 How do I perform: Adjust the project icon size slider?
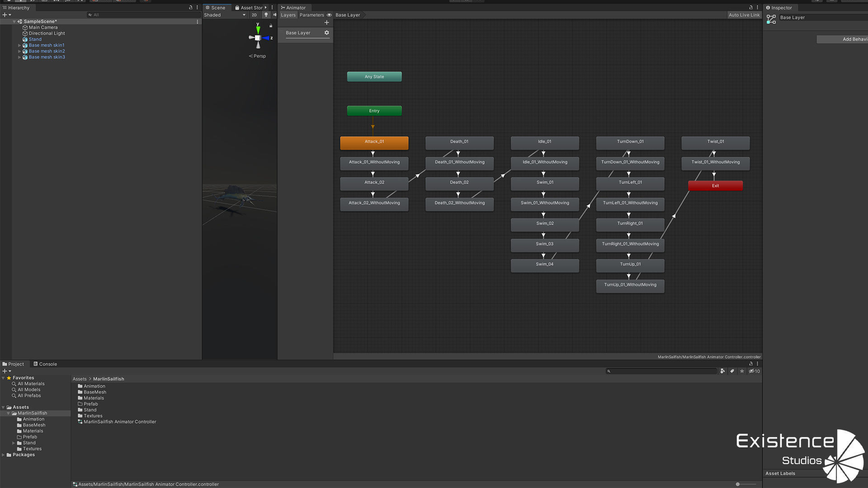coord(738,484)
